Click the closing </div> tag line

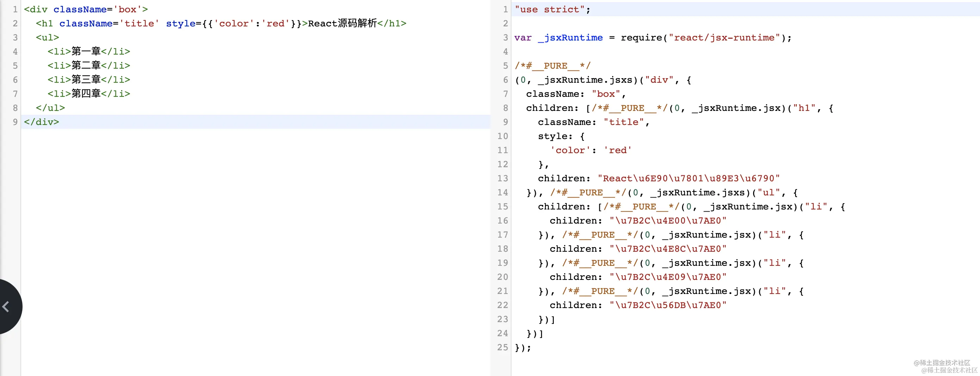click(42, 122)
